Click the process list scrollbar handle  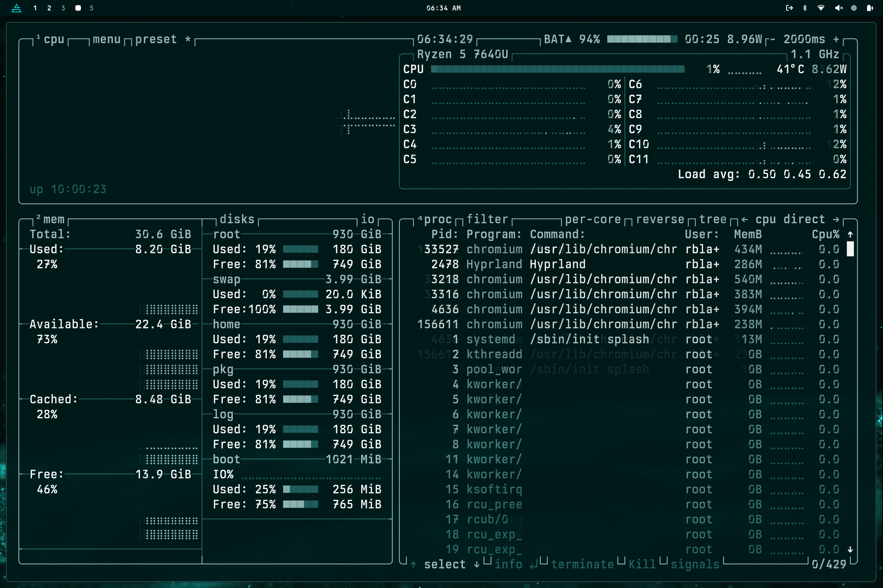[850, 249]
